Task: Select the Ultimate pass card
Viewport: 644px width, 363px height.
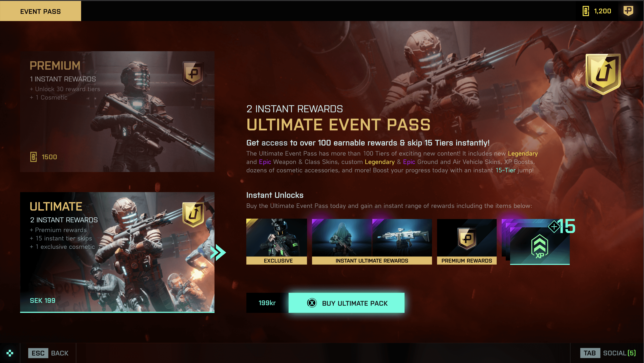Action: pos(117,252)
